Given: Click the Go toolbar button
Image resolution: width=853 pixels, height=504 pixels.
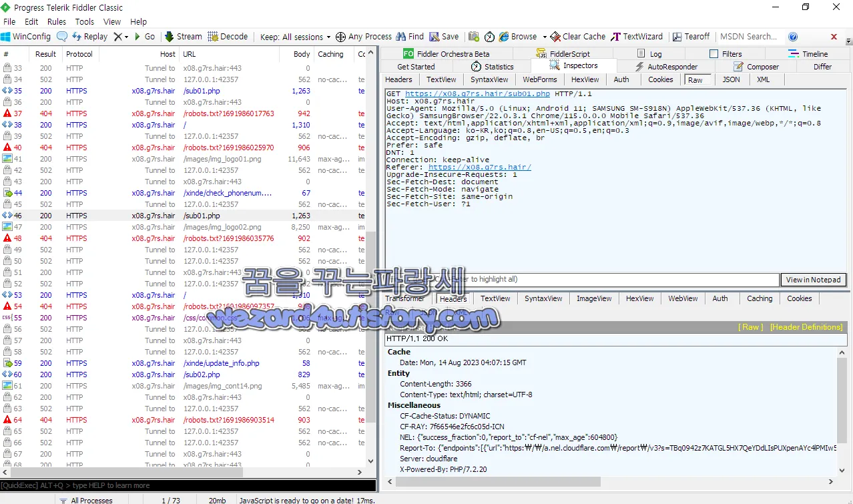Looking at the screenshot, I should 145,37.
